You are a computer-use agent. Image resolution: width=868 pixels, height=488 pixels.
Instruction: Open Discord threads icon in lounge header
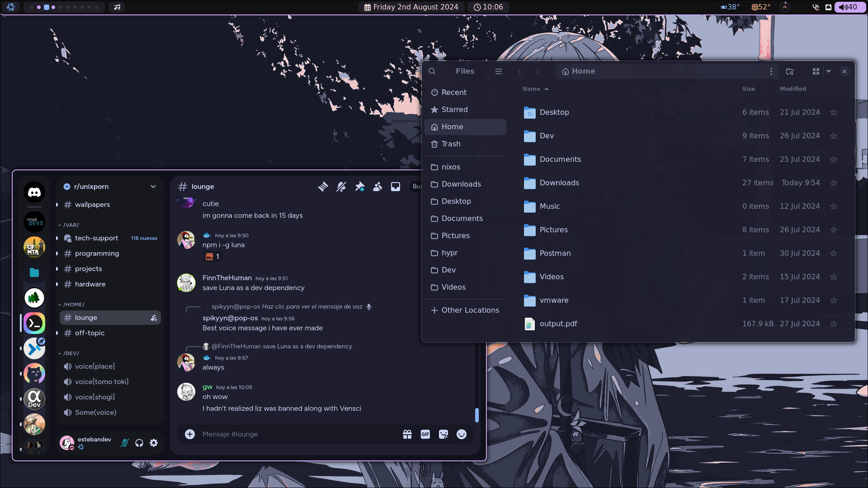pyautogui.click(x=323, y=187)
